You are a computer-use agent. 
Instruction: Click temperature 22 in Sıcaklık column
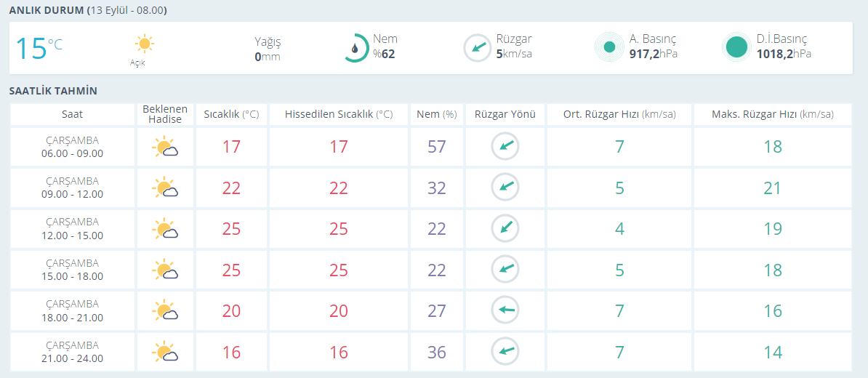pos(231,188)
